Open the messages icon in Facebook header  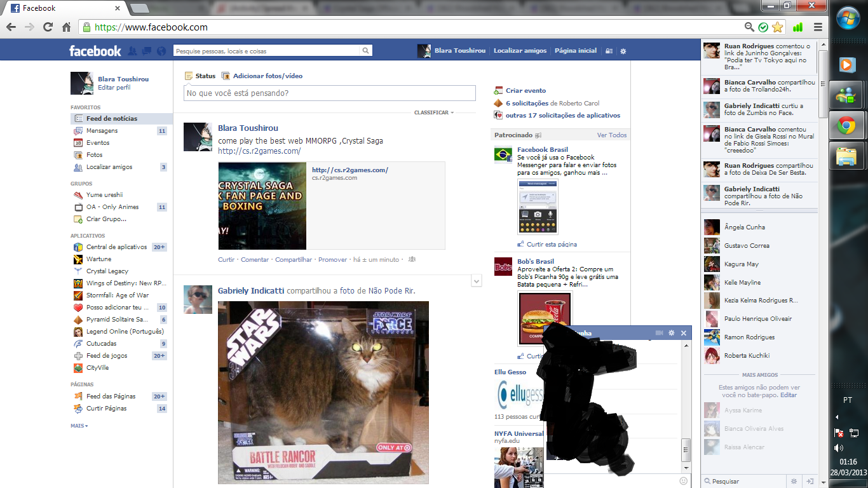147,51
